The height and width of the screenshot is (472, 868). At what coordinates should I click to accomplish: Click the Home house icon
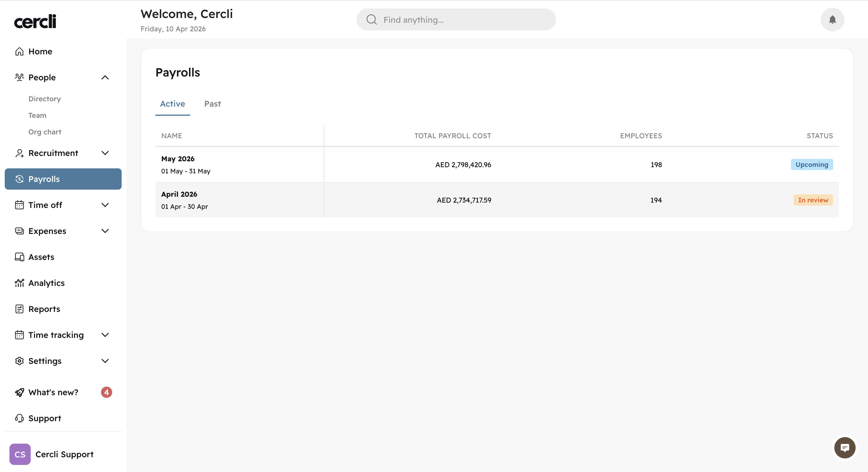tap(19, 52)
